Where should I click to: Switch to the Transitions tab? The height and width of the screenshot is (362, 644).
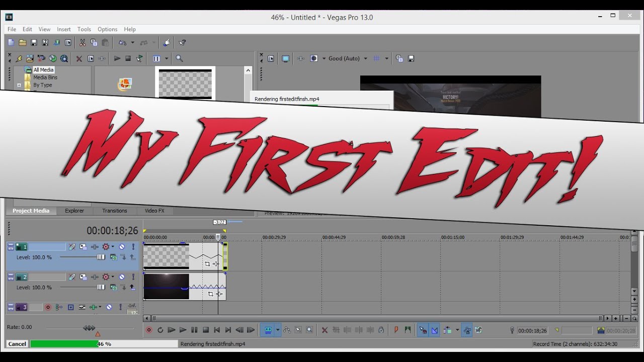pos(115,211)
